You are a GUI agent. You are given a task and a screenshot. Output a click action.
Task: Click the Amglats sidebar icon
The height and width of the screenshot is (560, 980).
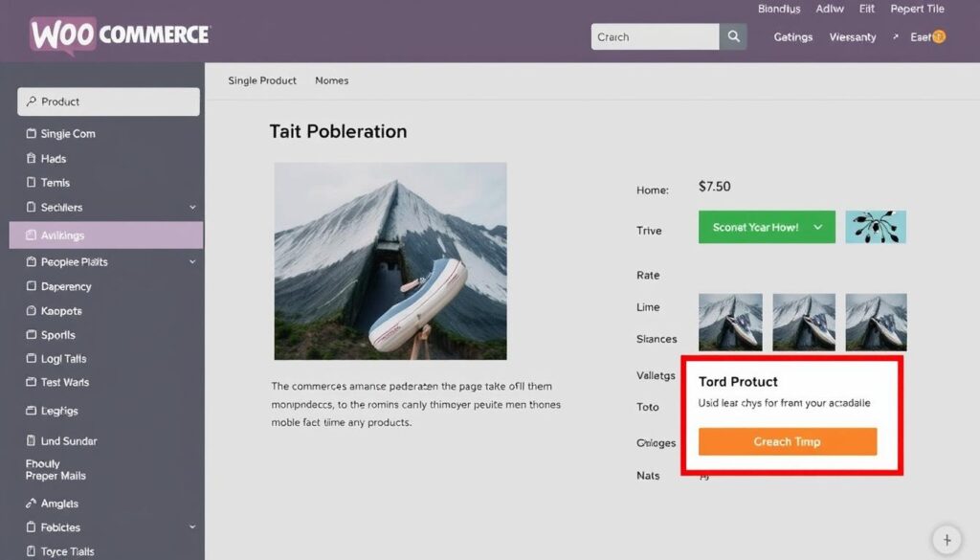coord(31,504)
